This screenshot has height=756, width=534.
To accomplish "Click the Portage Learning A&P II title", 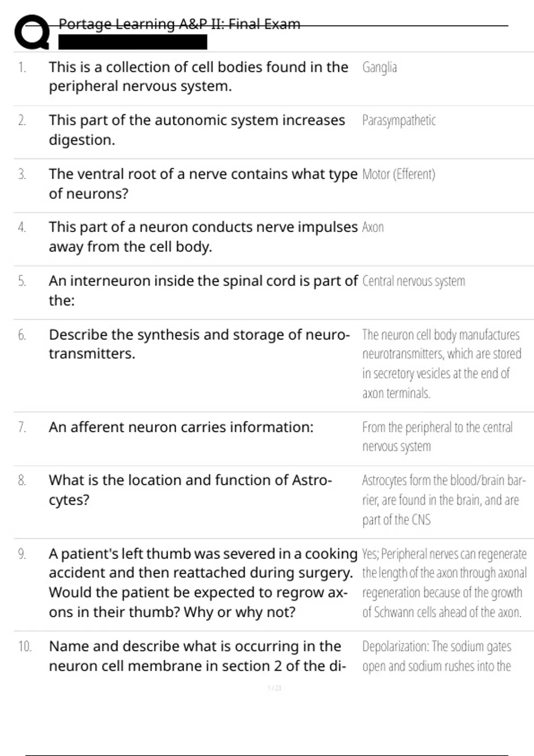I will 179,24.
